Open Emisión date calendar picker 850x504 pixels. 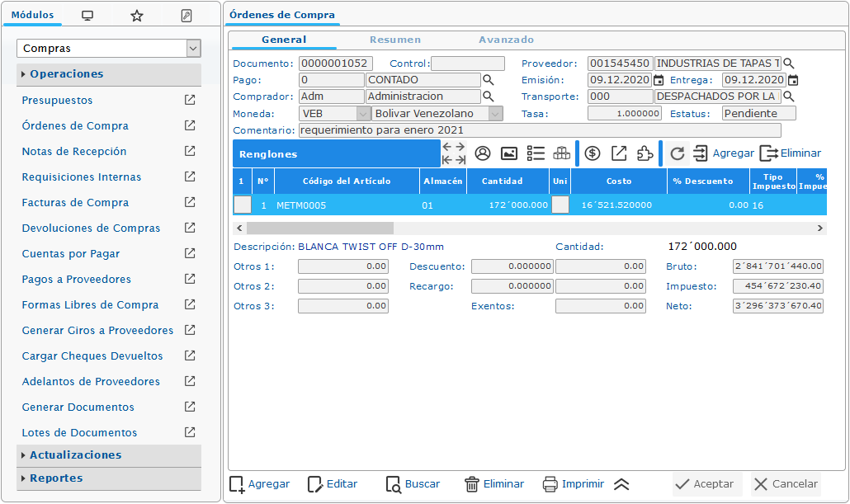tap(658, 80)
